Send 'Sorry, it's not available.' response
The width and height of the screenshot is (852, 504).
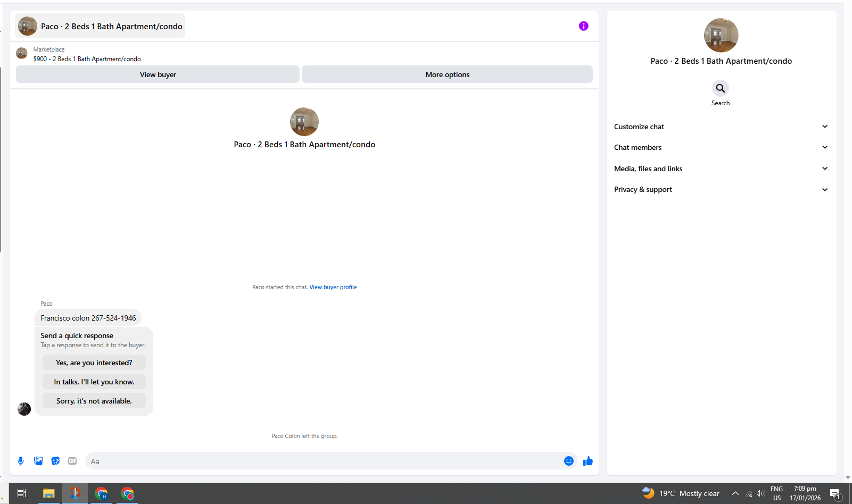point(94,401)
